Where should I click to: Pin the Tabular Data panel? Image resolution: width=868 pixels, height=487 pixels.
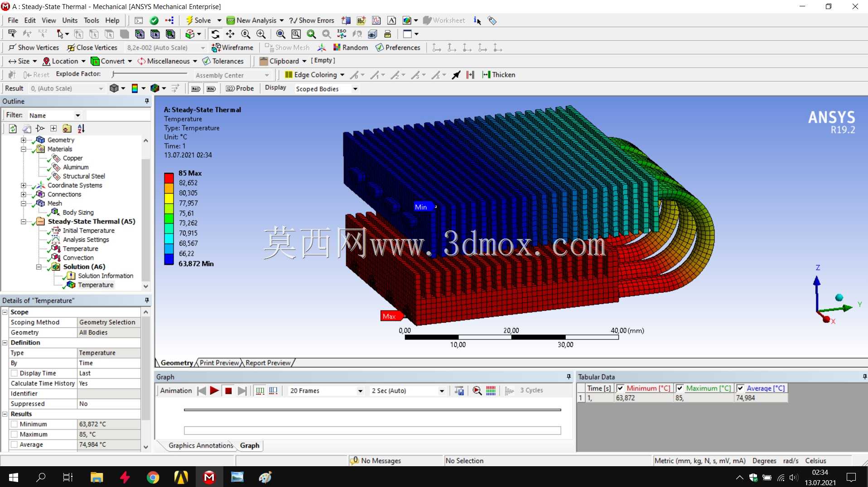tap(864, 377)
